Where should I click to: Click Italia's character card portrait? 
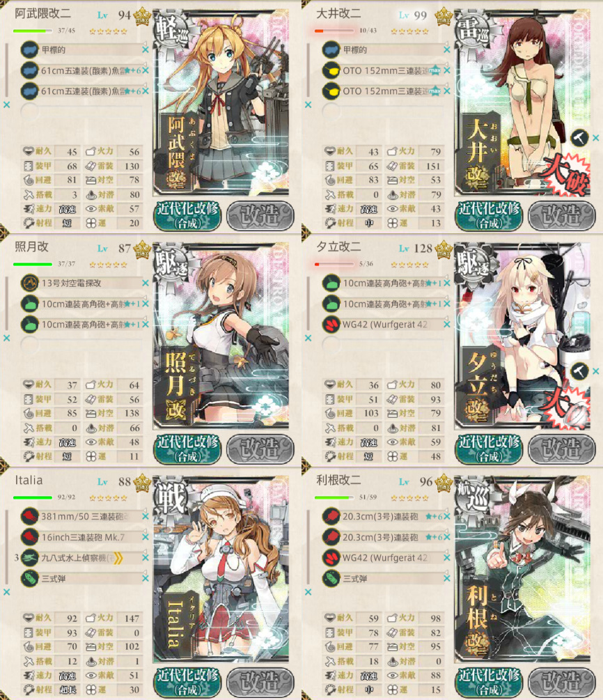point(221,569)
